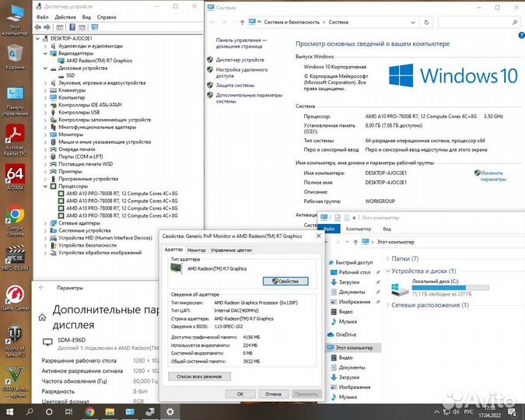Open the Game Center desktop icon

click(15, 298)
